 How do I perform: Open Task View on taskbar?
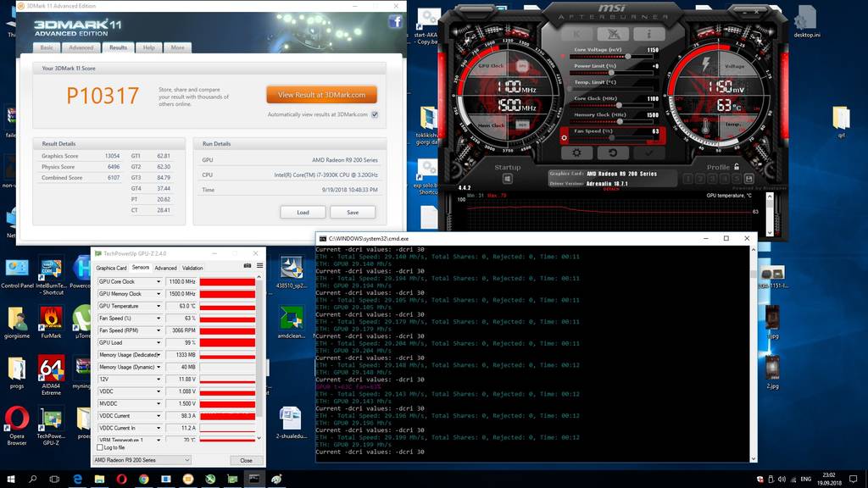(54, 479)
